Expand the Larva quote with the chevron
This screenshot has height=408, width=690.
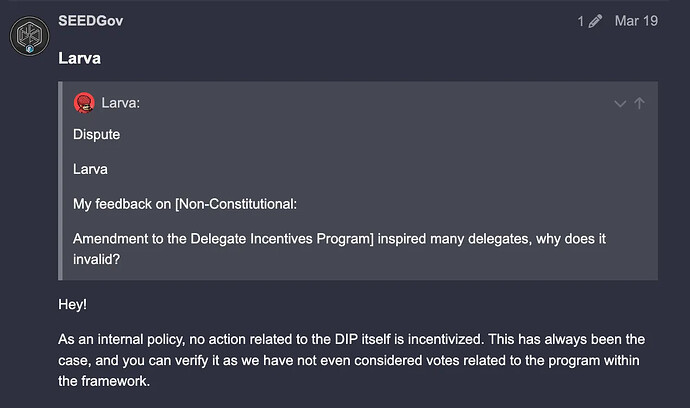(620, 103)
